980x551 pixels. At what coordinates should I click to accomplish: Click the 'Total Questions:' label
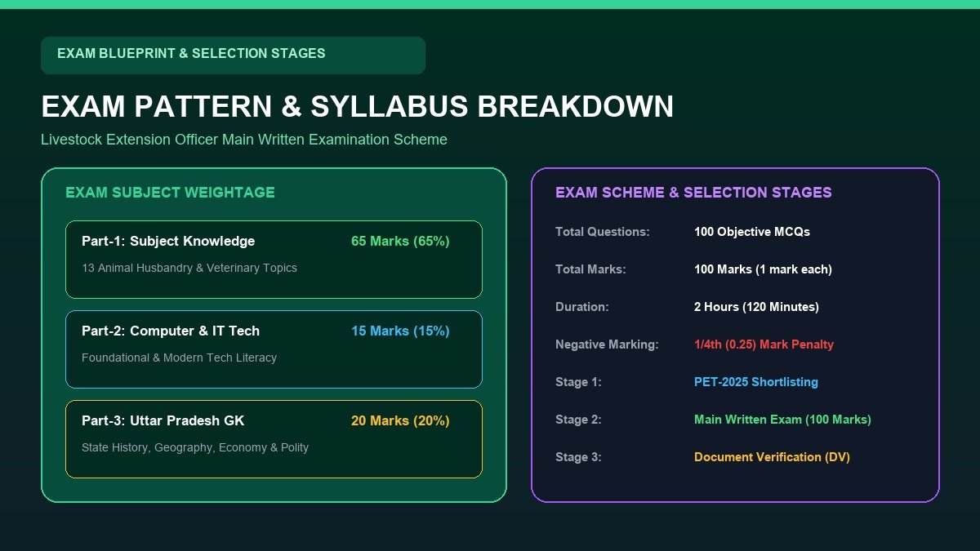coord(603,232)
